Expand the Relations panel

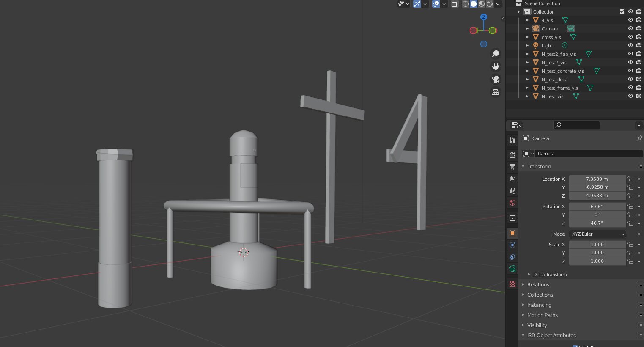pos(523,285)
